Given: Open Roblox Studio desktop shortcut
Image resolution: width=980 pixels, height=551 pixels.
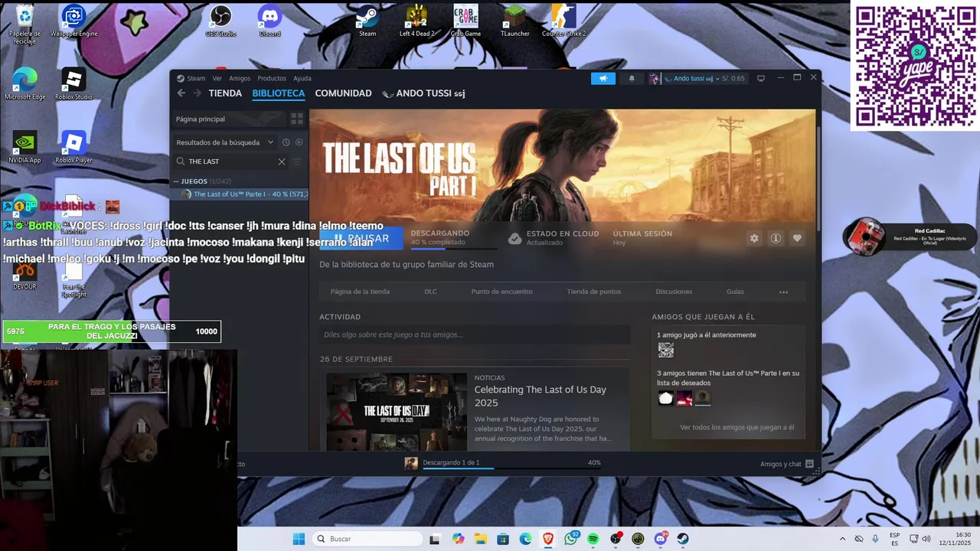Looking at the screenshot, I should coord(73,84).
